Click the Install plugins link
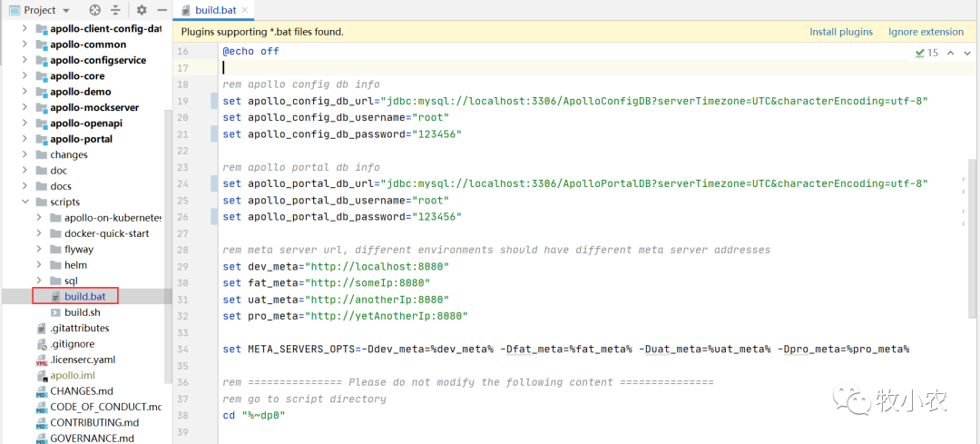 pyautogui.click(x=841, y=32)
